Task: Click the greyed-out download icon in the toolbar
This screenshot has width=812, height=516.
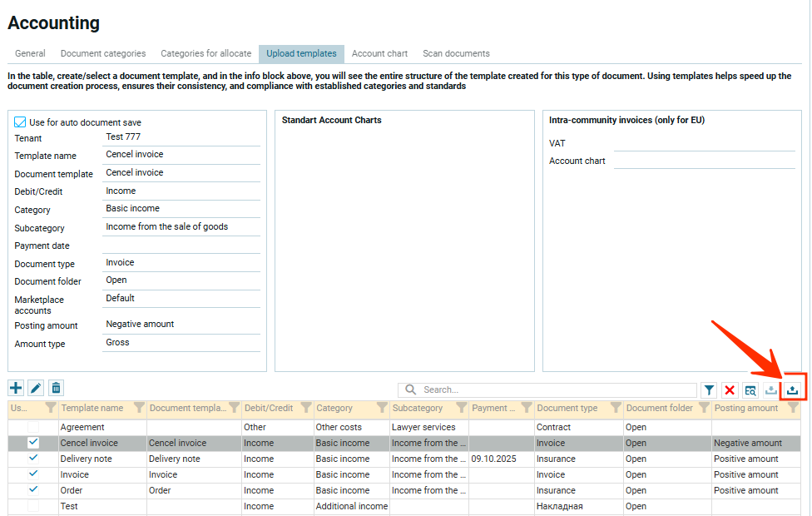Action: (772, 389)
